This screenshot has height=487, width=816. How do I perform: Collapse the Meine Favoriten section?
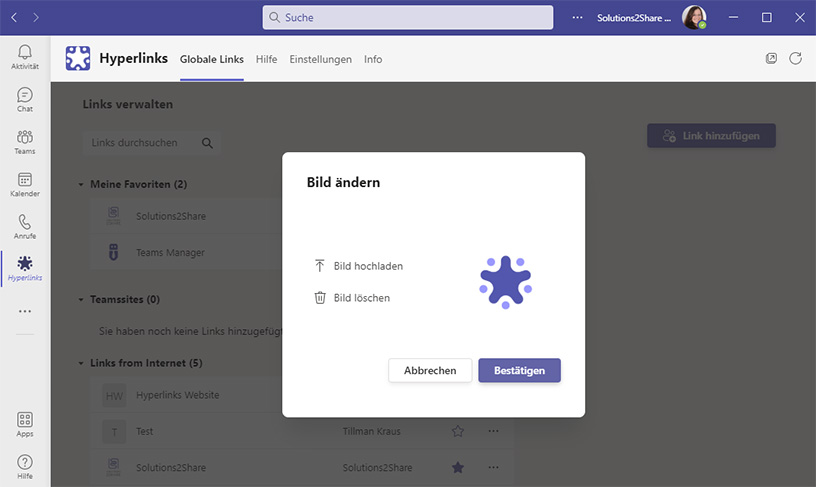click(81, 184)
